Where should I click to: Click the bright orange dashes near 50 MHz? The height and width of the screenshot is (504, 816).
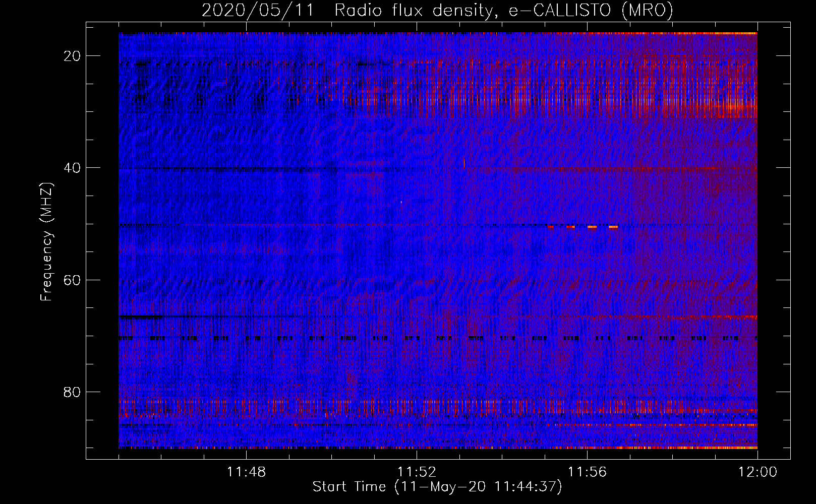point(583,227)
